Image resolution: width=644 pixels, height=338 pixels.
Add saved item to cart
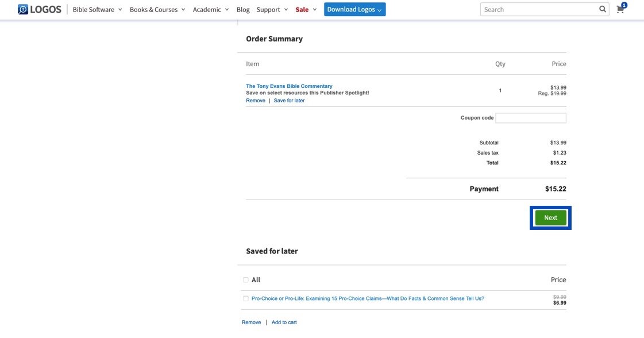284,322
